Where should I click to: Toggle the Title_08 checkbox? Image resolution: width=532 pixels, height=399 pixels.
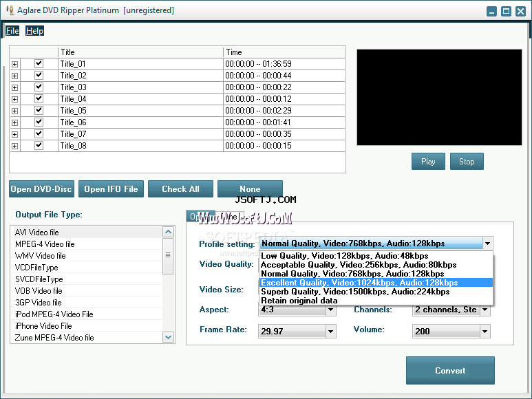click(39, 145)
